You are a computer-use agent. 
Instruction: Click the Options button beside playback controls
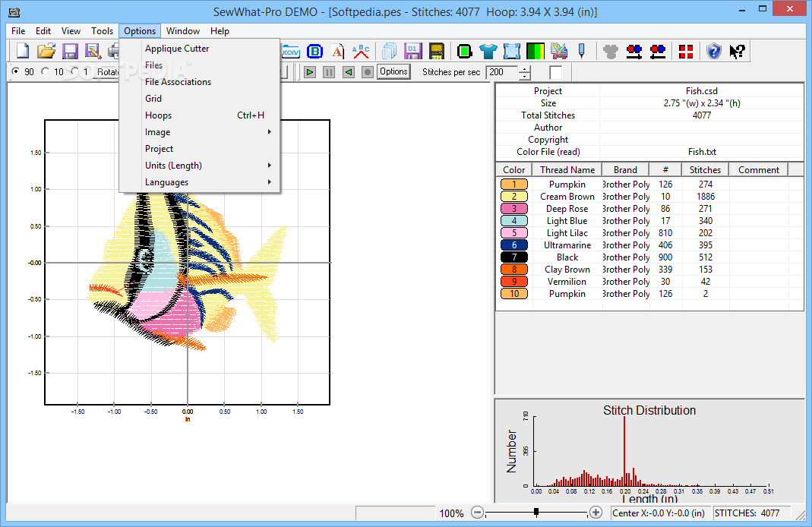click(393, 71)
